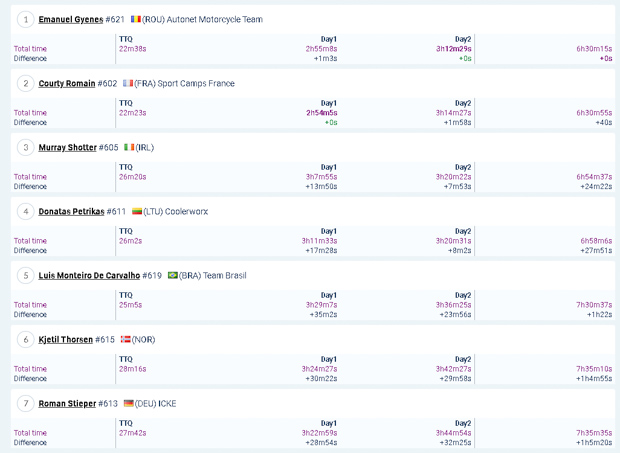620x453 pixels.
Task: Open Donatas Petrikas rider profile link
Action: (71, 211)
